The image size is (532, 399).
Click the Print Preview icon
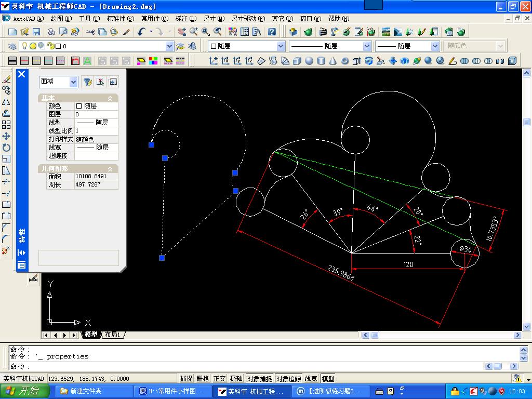click(x=63, y=32)
